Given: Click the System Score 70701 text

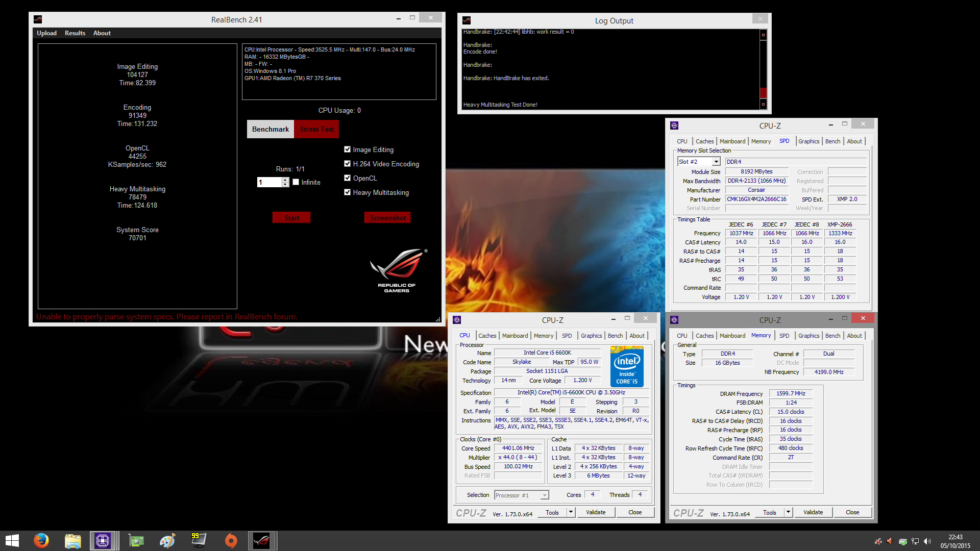Looking at the screenshot, I should [137, 234].
